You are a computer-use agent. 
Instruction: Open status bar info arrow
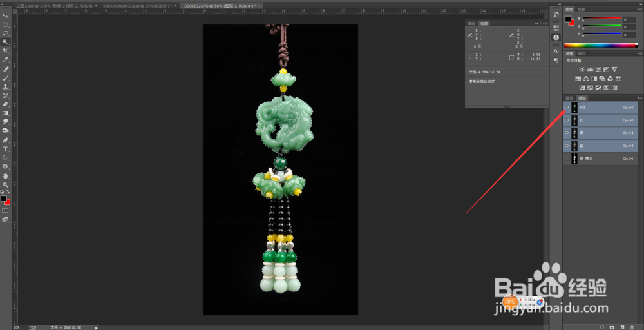[x=97, y=327]
